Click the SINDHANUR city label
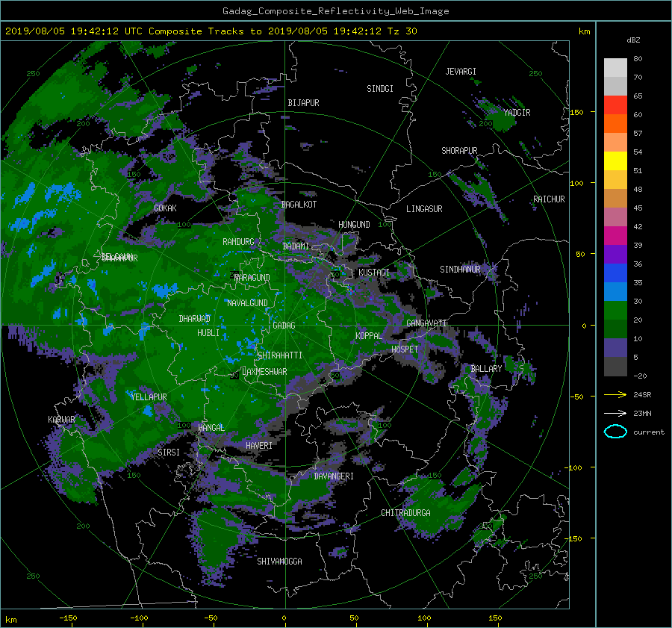 [x=460, y=270]
